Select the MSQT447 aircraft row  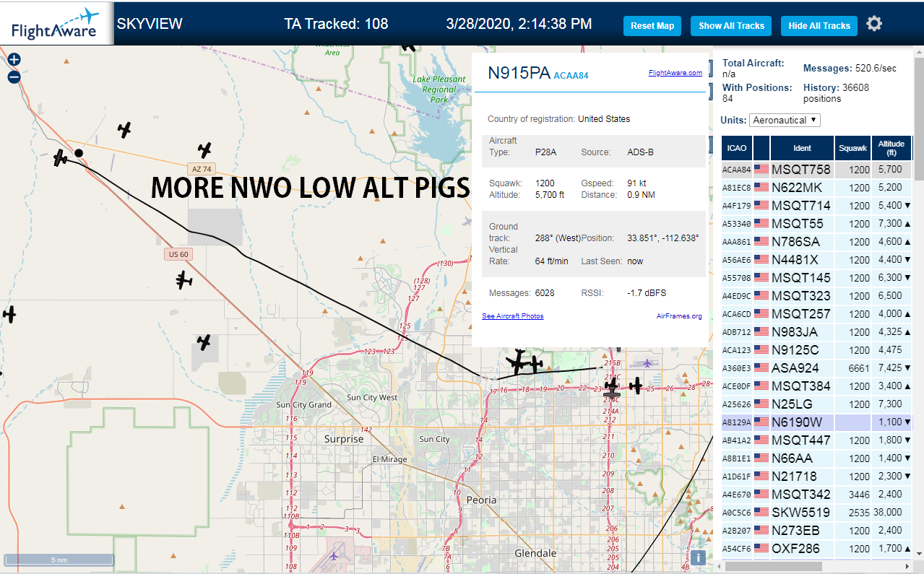[x=816, y=440]
